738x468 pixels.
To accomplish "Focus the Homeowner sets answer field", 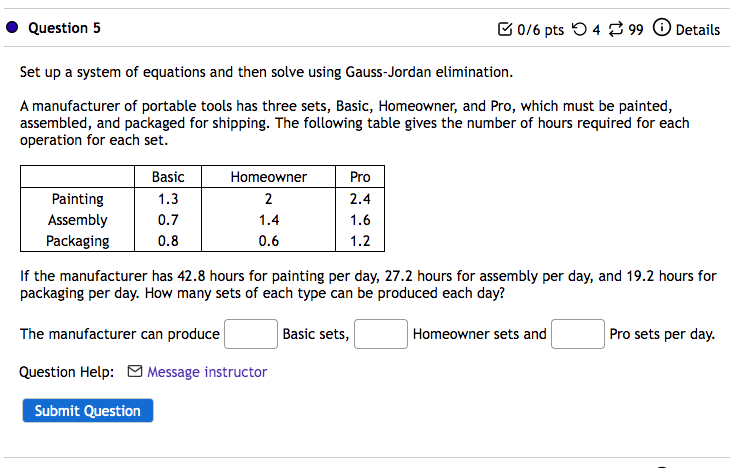I will (x=381, y=334).
